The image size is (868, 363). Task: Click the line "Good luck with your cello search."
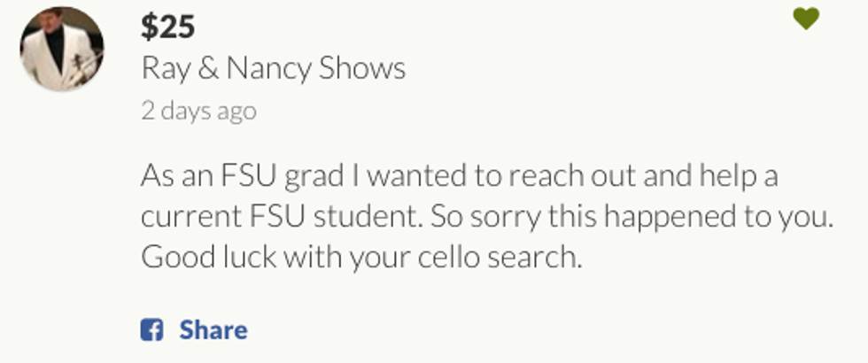coord(362,258)
